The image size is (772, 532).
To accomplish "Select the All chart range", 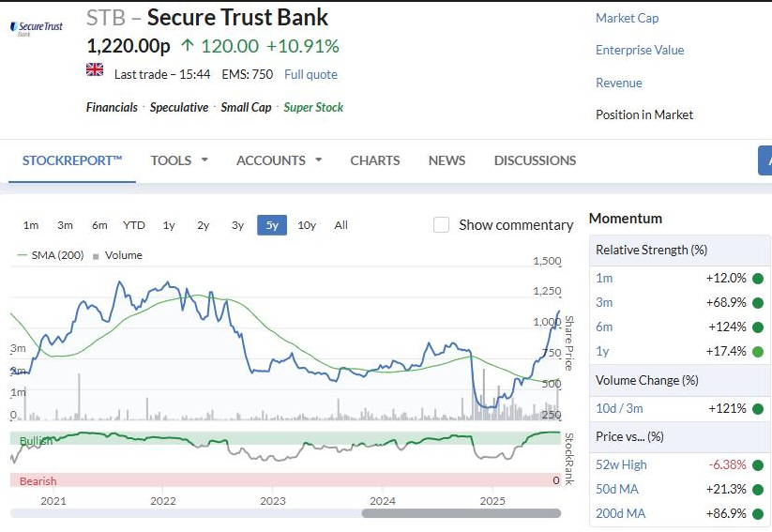I will click(x=341, y=225).
